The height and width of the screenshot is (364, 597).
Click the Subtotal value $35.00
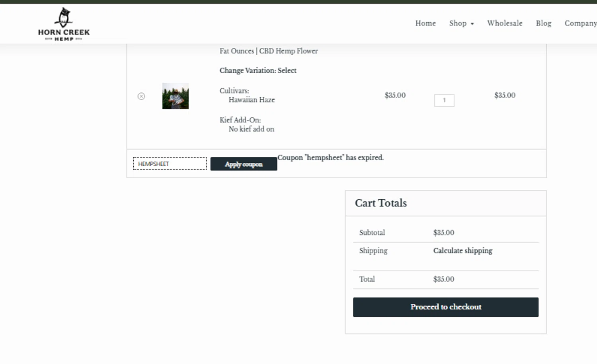point(444,233)
